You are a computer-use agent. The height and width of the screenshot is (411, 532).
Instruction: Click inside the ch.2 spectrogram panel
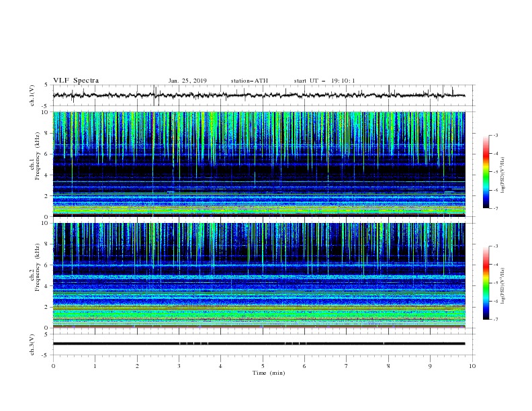(x=259, y=275)
